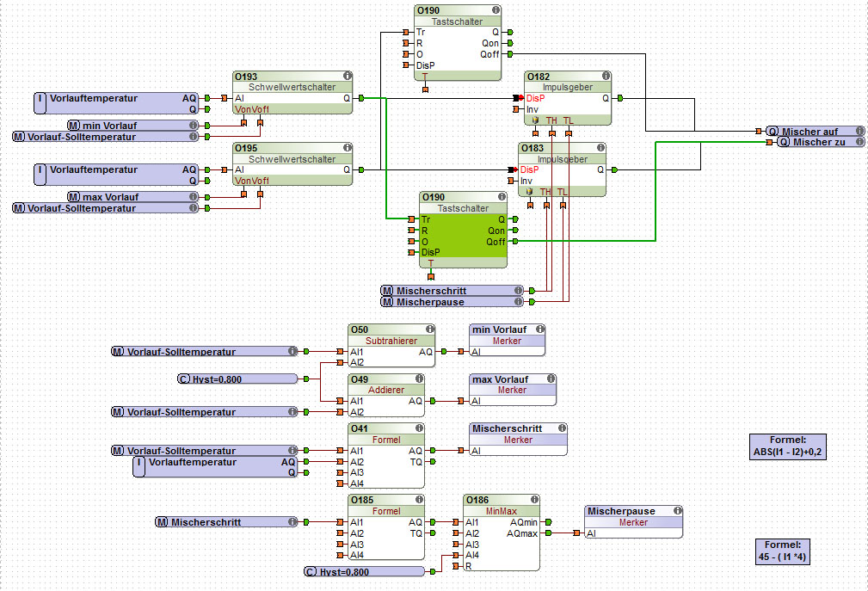Select the Hyst=0,800 constant near Subtrahierer
The image size is (868, 591).
(237, 379)
